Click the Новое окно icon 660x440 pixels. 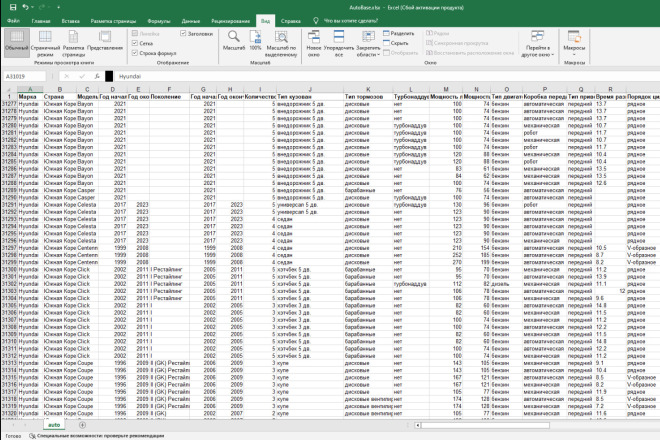click(314, 43)
